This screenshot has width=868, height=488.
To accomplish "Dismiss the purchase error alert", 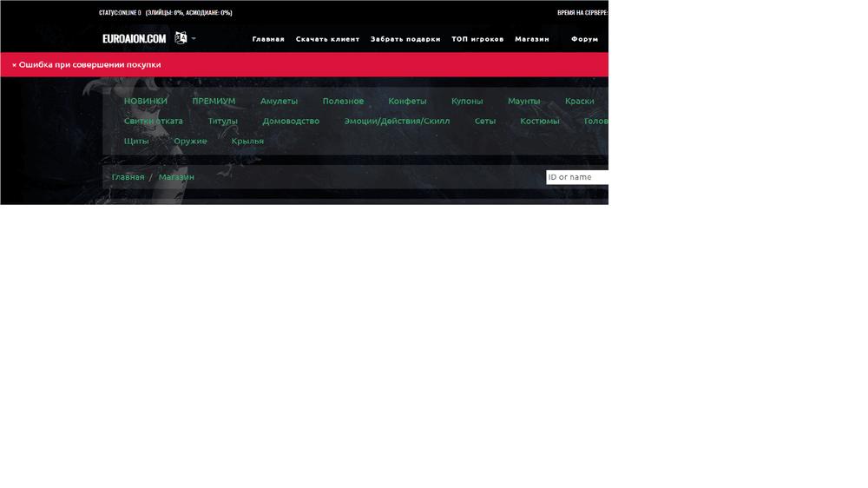I will [14, 65].
